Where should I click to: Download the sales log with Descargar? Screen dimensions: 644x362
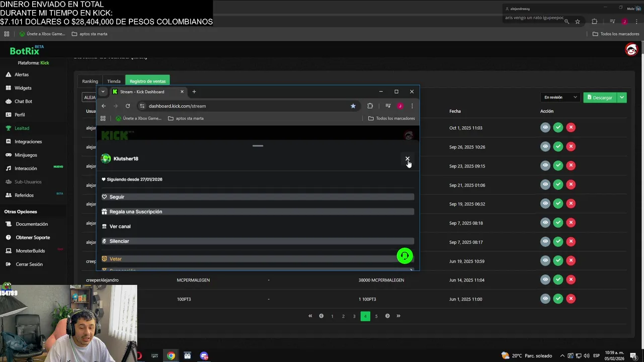click(600, 98)
